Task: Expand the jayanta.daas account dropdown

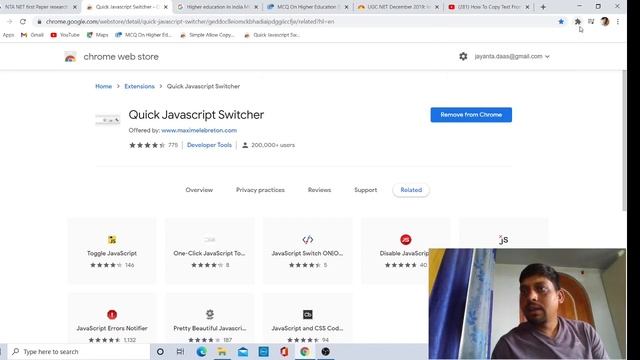Action: pos(512,56)
